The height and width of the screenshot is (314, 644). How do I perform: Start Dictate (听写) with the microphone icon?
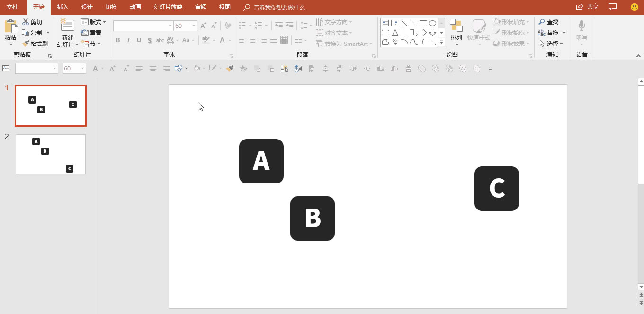point(581,26)
